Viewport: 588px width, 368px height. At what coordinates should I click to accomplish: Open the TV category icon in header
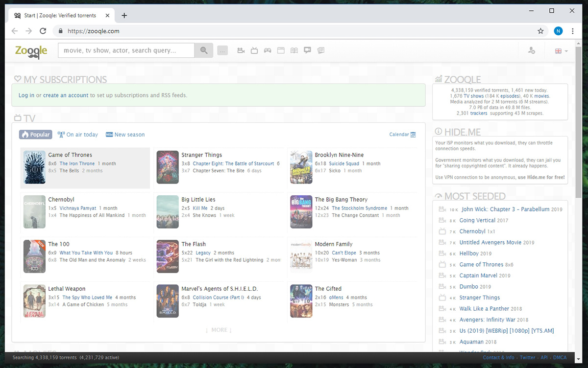pos(254,50)
